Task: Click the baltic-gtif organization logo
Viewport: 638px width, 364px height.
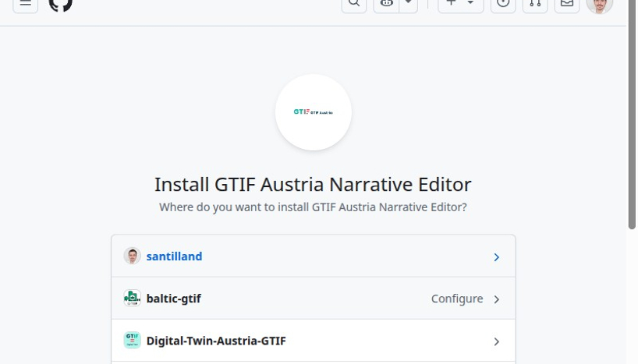Action: tap(133, 298)
